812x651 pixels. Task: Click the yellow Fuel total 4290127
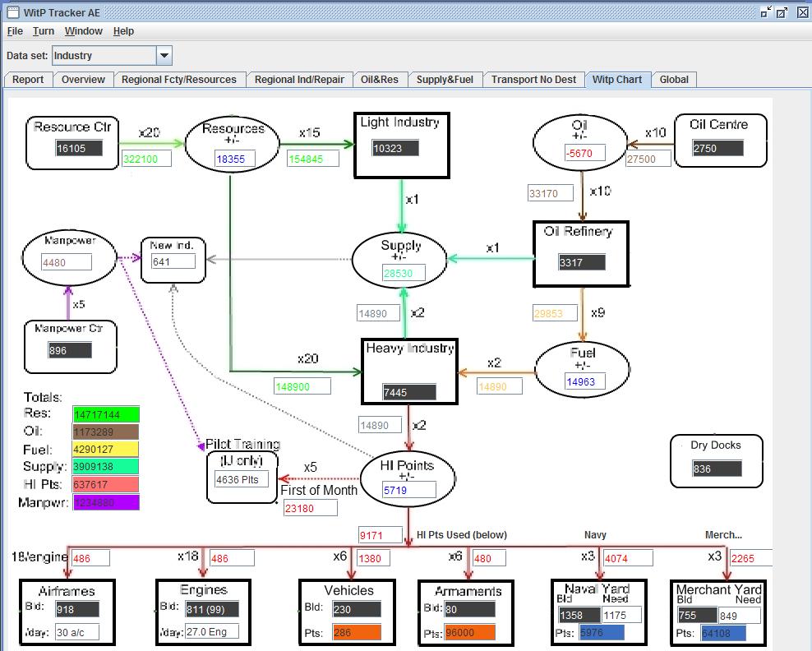tap(106, 449)
